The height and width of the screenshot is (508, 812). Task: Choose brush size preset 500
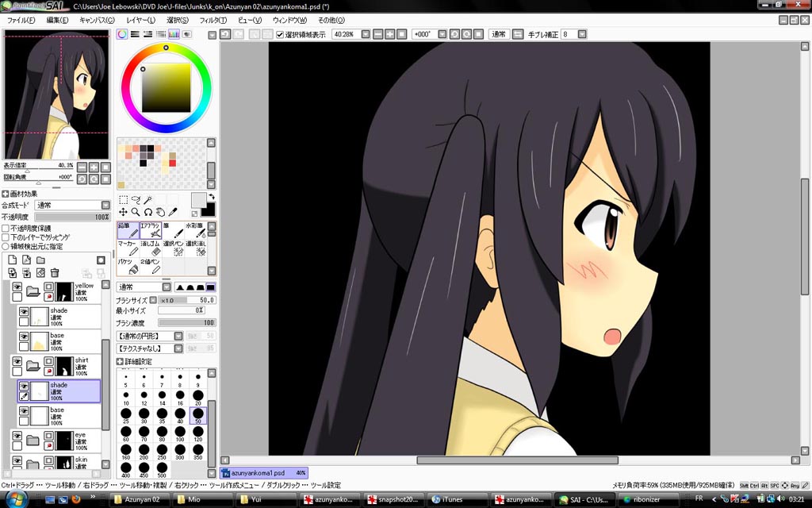pyautogui.click(x=162, y=470)
